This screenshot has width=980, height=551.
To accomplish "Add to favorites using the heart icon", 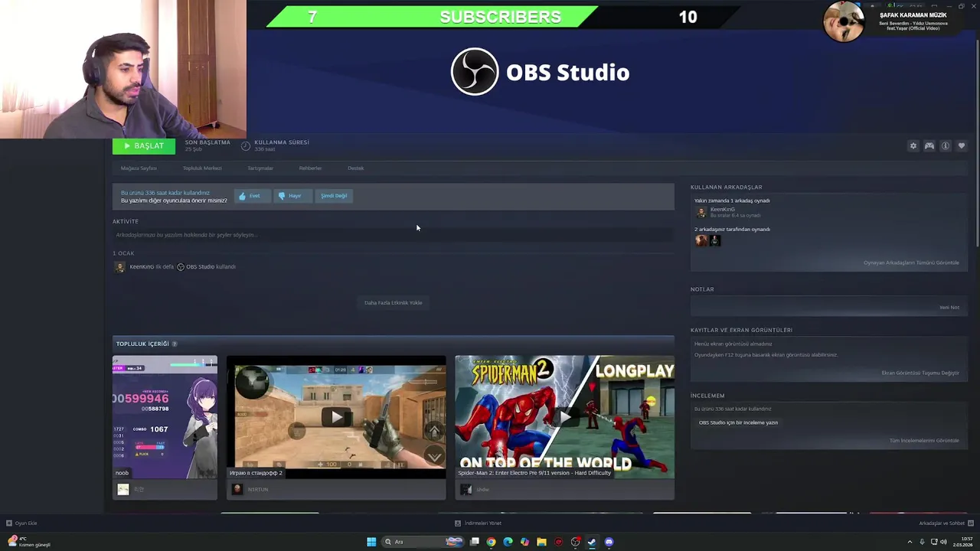I will (962, 146).
